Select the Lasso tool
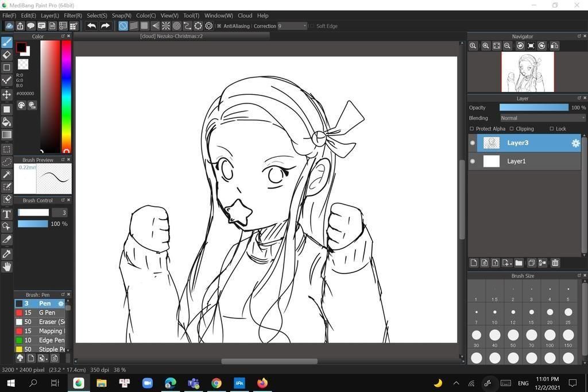This screenshot has width=588, height=392. pyautogui.click(x=7, y=162)
